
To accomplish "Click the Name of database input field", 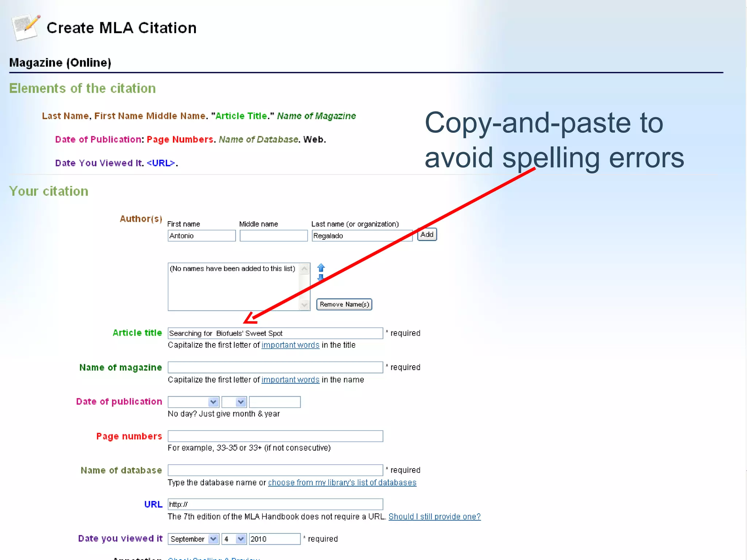I will click(275, 470).
